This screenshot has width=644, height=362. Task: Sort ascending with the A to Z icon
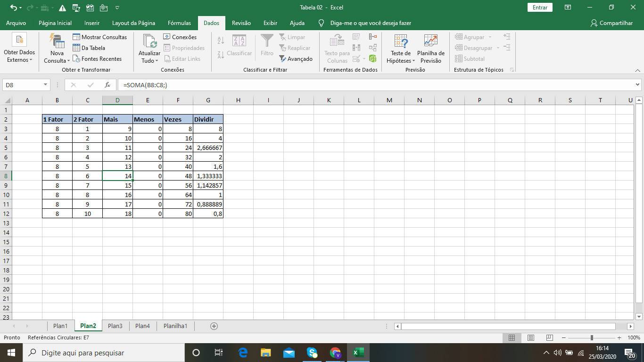221,41
